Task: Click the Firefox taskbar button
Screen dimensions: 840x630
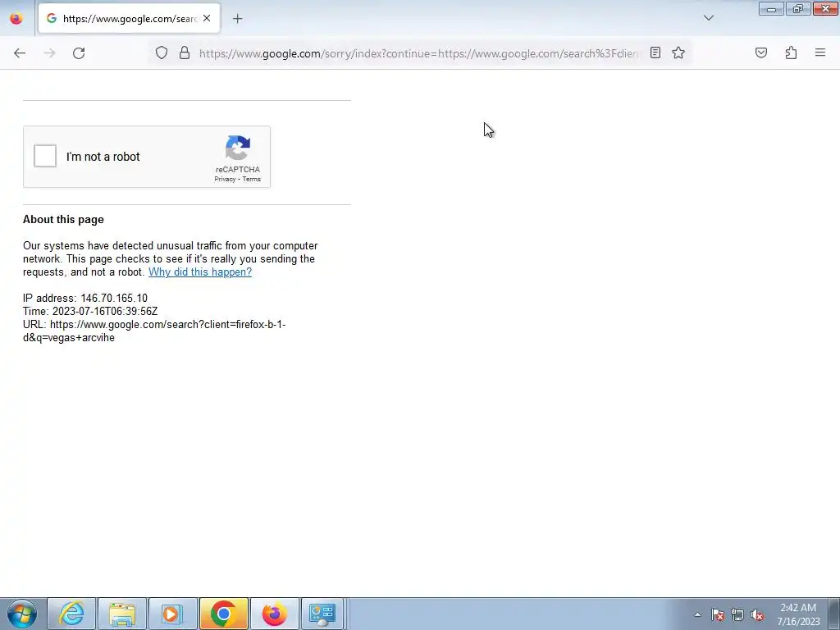Action: tap(274, 614)
